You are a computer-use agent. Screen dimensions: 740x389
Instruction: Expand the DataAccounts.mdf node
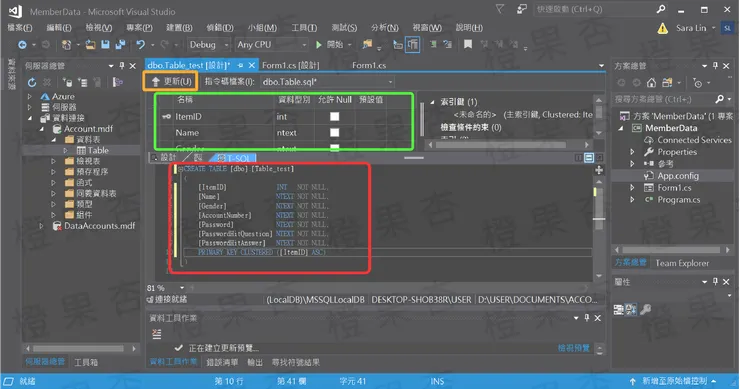[42, 226]
